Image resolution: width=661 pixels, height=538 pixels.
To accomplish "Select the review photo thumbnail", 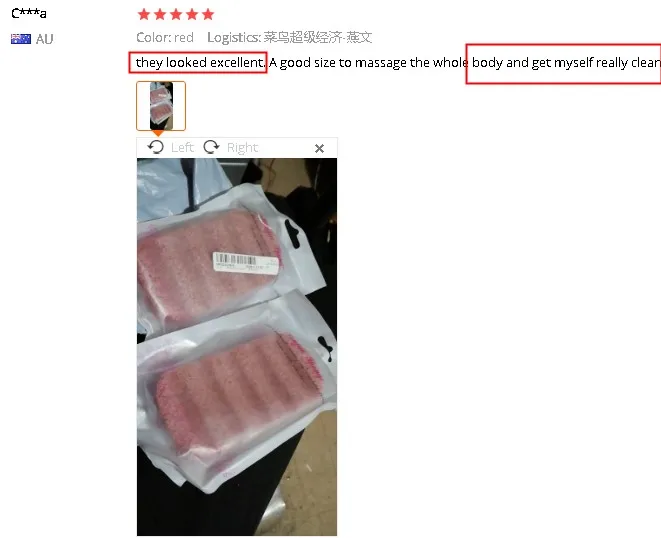I will pos(161,106).
